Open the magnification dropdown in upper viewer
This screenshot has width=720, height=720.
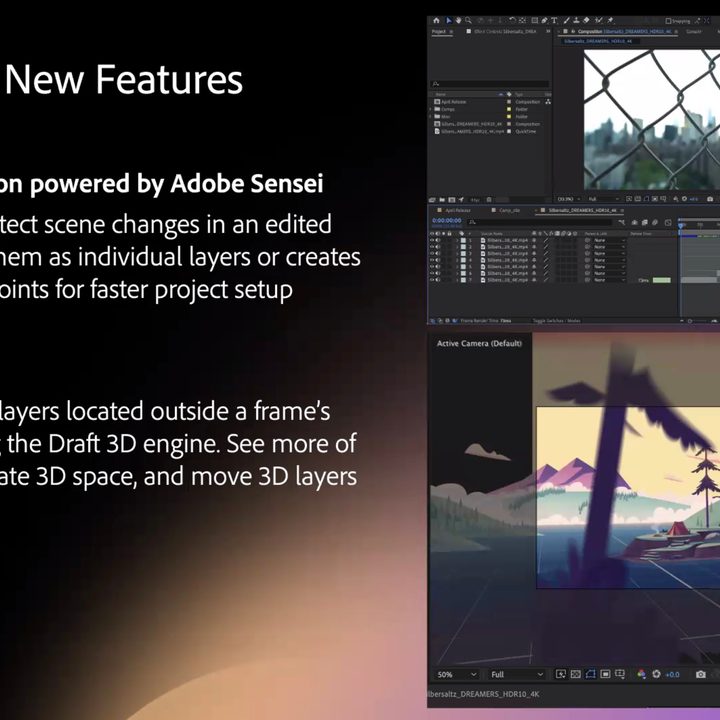point(568,199)
